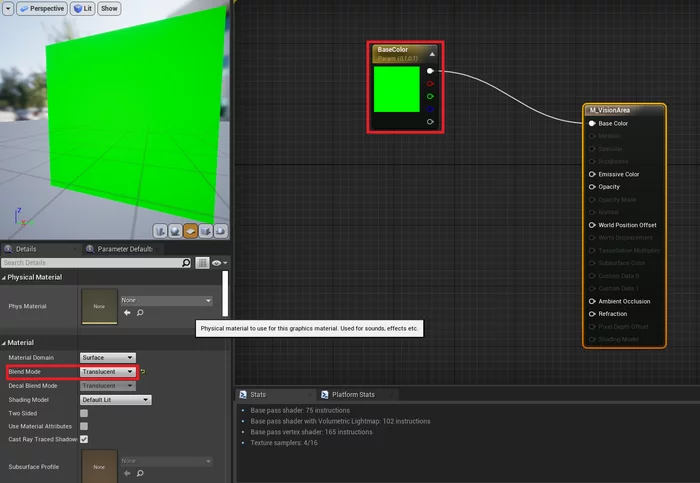Click the disabled Shading Model input pin
Image resolution: width=700 pixels, height=483 pixels.
[592, 339]
